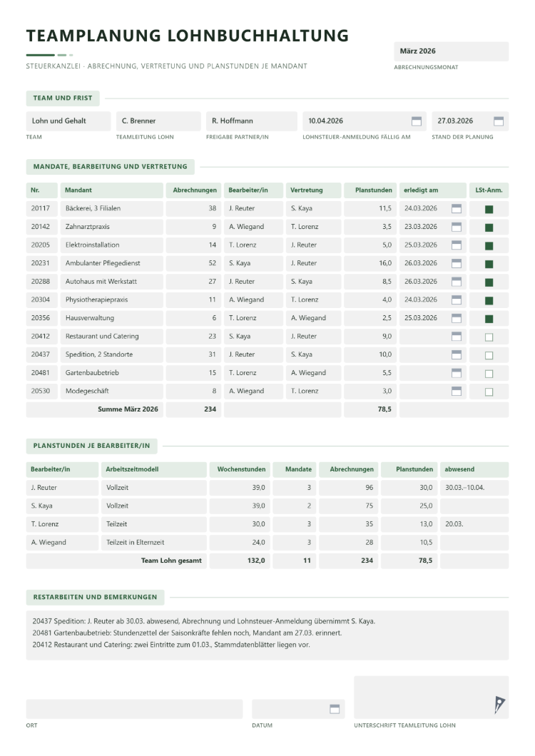Open calendar icon in the Datum field
The image size is (535, 756).
[x=335, y=709]
